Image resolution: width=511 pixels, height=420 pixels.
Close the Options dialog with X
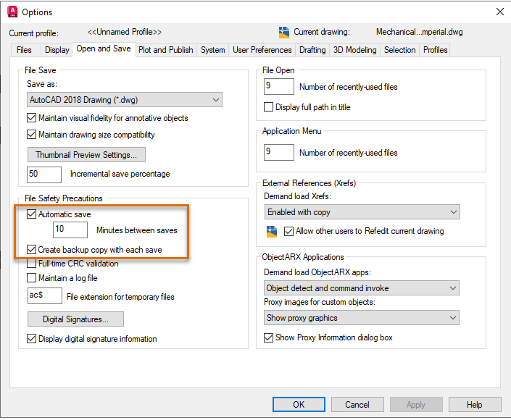pos(499,12)
